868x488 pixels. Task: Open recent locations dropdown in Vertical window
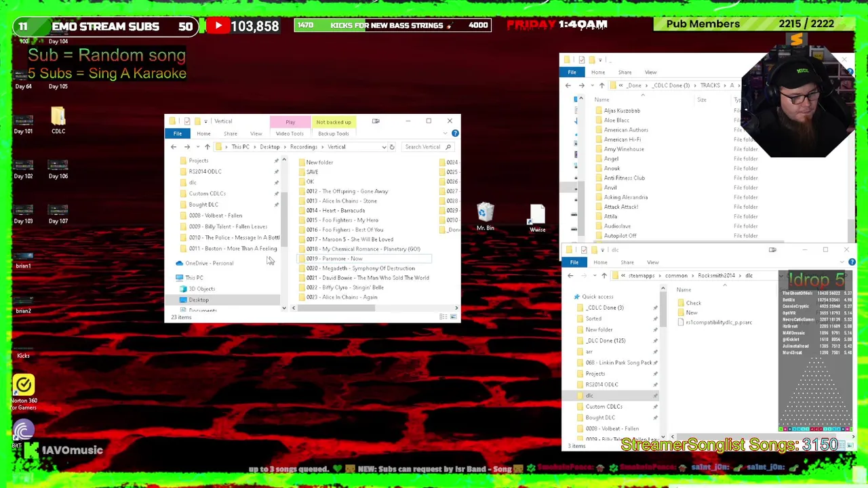197,147
